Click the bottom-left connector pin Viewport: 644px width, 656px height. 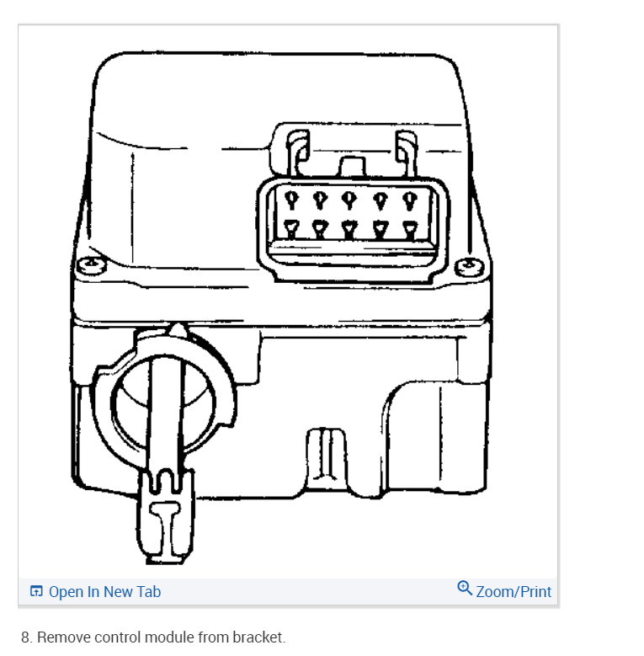(x=291, y=229)
